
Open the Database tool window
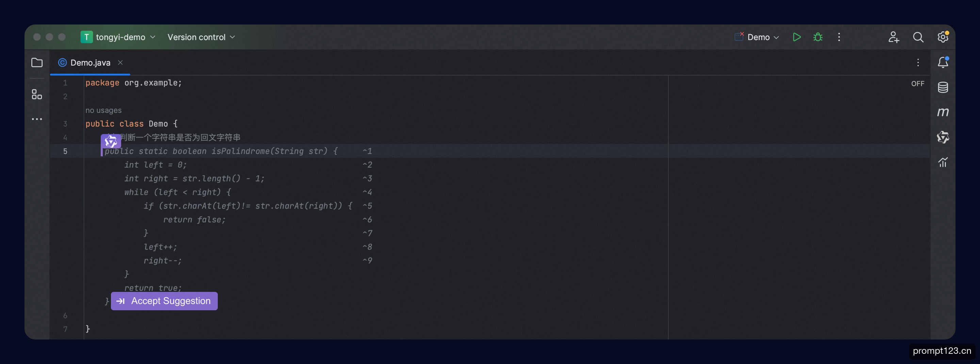943,87
